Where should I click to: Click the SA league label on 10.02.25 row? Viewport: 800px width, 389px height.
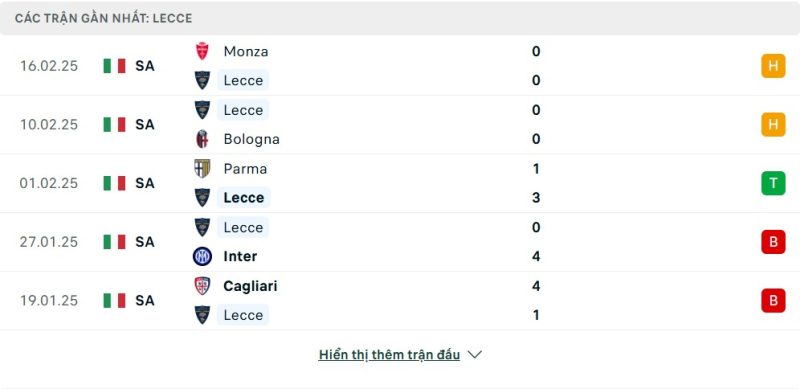point(145,125)
